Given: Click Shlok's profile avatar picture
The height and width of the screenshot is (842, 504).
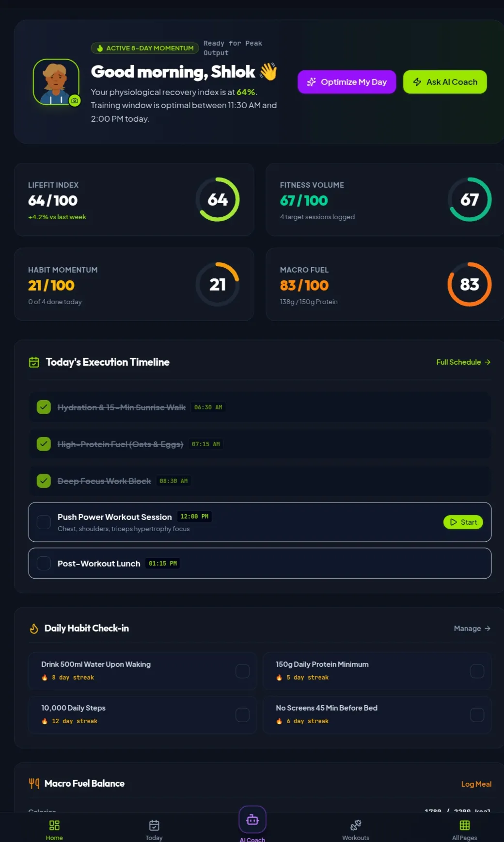Looking at the screenshot, I should 56,82.
